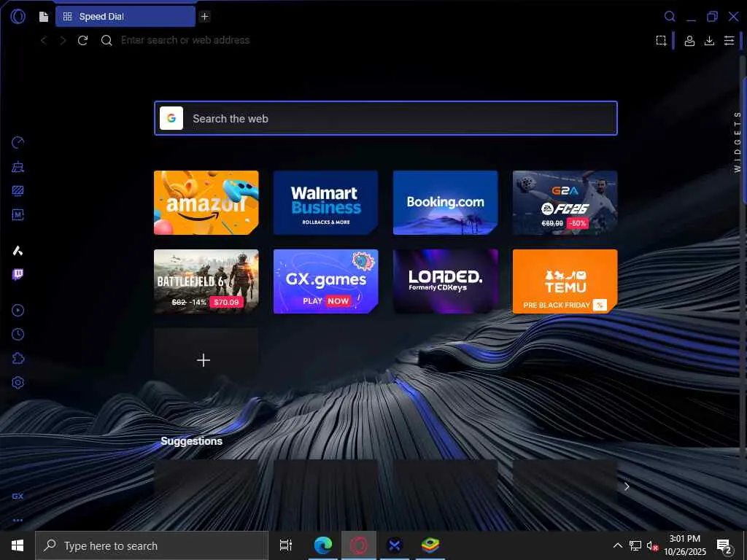Open a new tab with plus button
This screenshot has height=560, width=747.
(x=204, y=17)
